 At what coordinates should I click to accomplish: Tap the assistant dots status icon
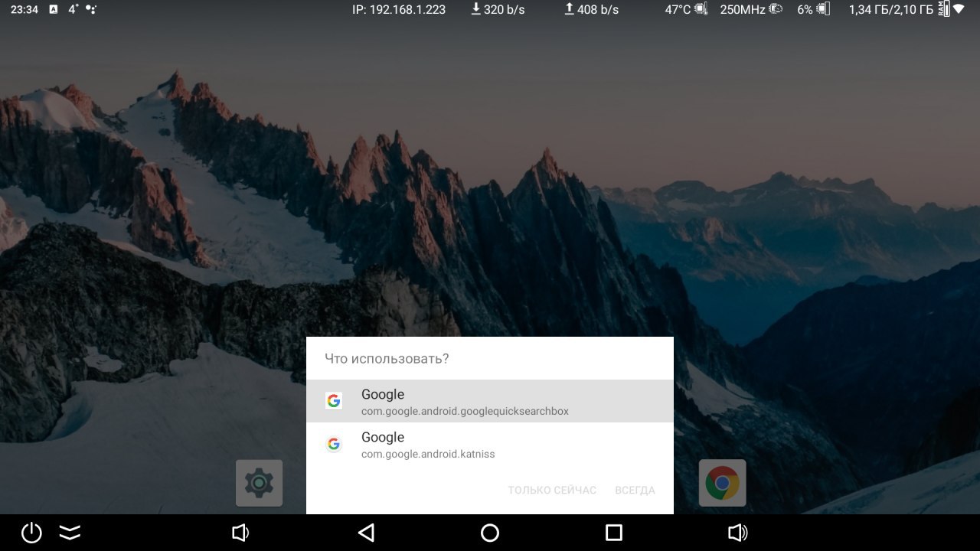(x=91, y=9)
